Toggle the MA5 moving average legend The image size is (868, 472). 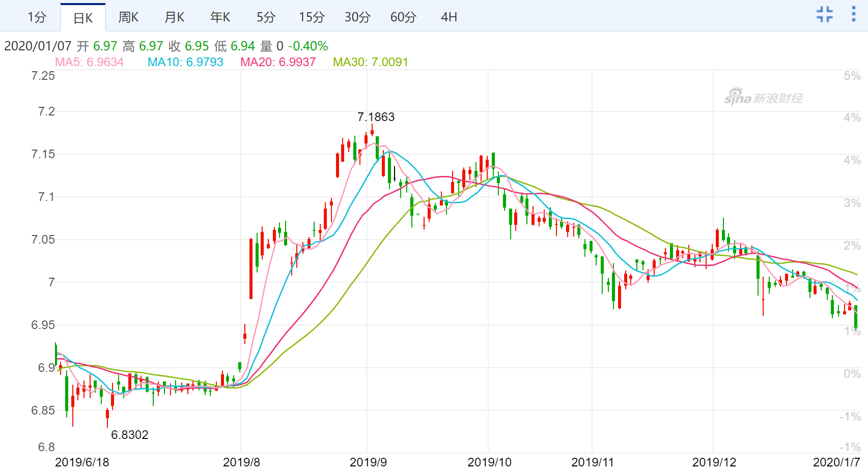(x=89, y=63)
